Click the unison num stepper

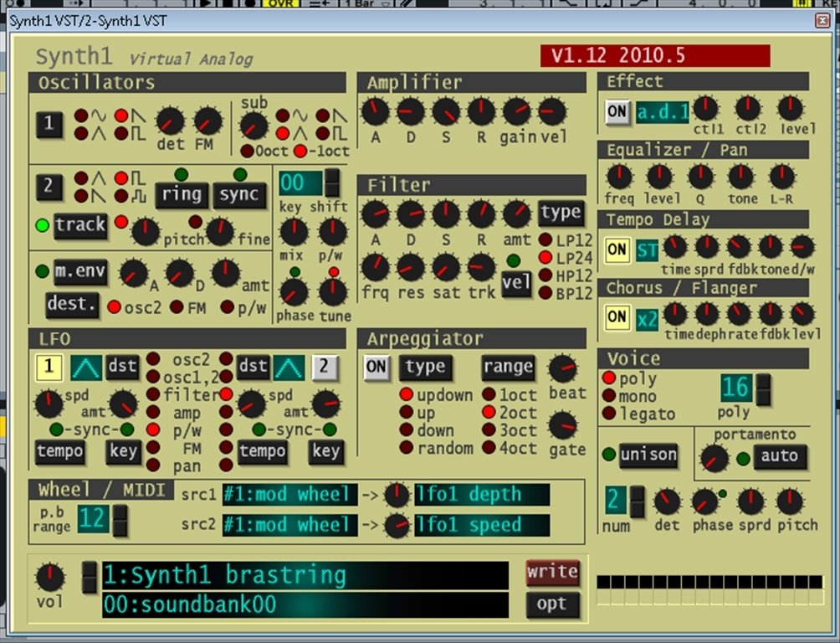pyautogui.click(x=637, y=502)
